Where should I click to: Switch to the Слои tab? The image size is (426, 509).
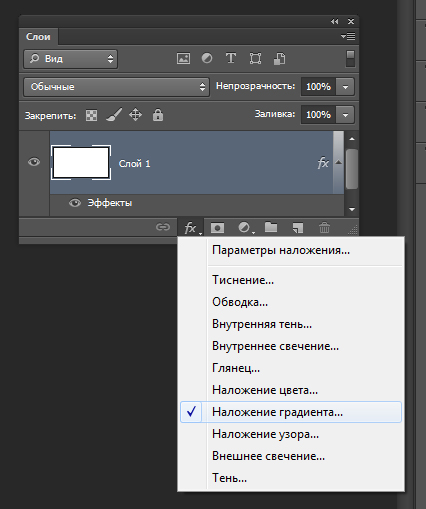[x=38, y=37]
